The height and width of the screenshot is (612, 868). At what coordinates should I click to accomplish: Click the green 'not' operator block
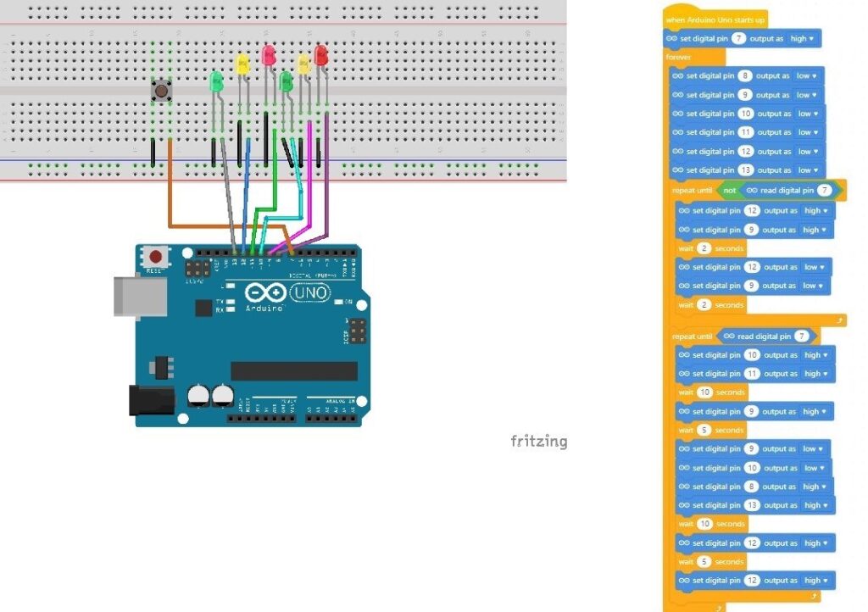pos(729,191)
